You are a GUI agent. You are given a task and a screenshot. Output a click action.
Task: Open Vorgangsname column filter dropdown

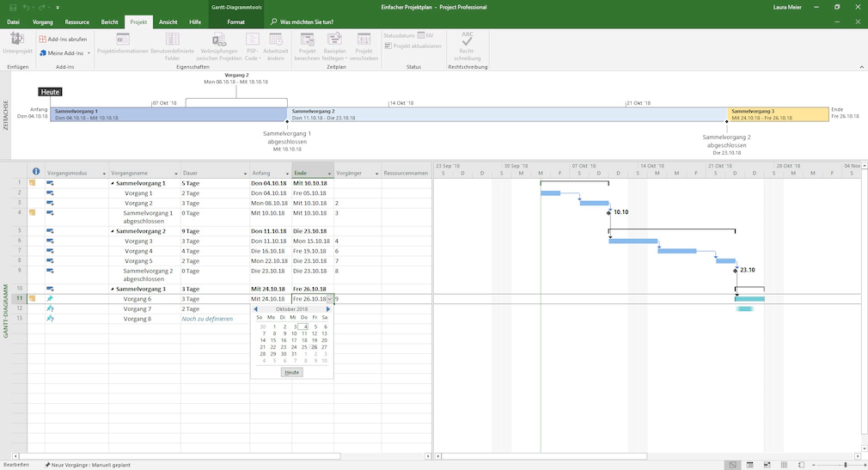tap(176, 174)
